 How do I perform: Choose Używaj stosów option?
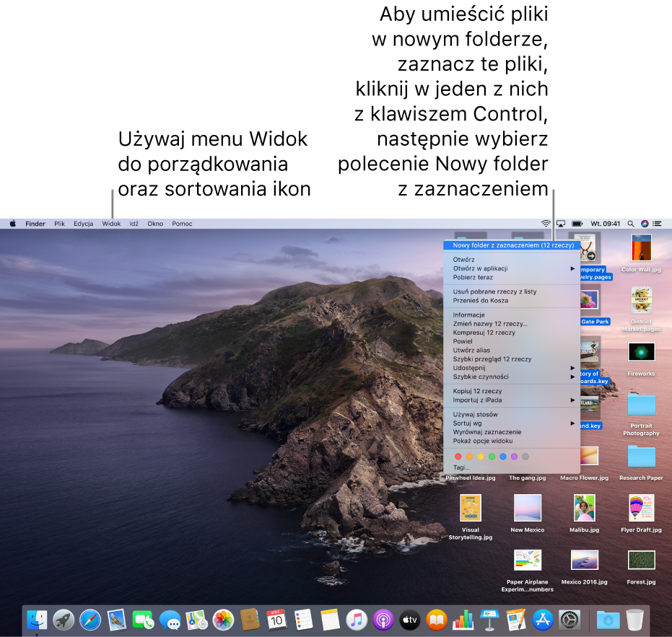pyautogui.click(x=512, y=414)
